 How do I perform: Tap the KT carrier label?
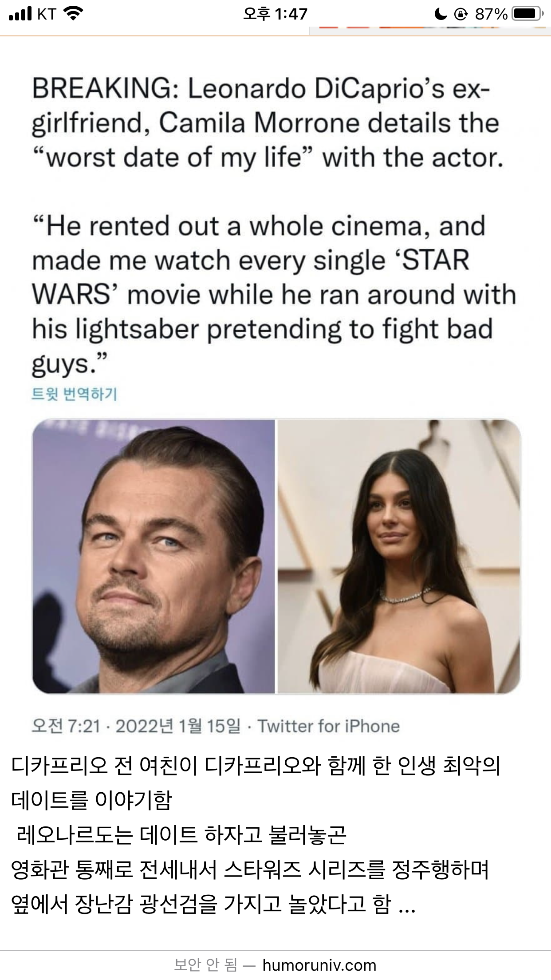click(47, 14)
